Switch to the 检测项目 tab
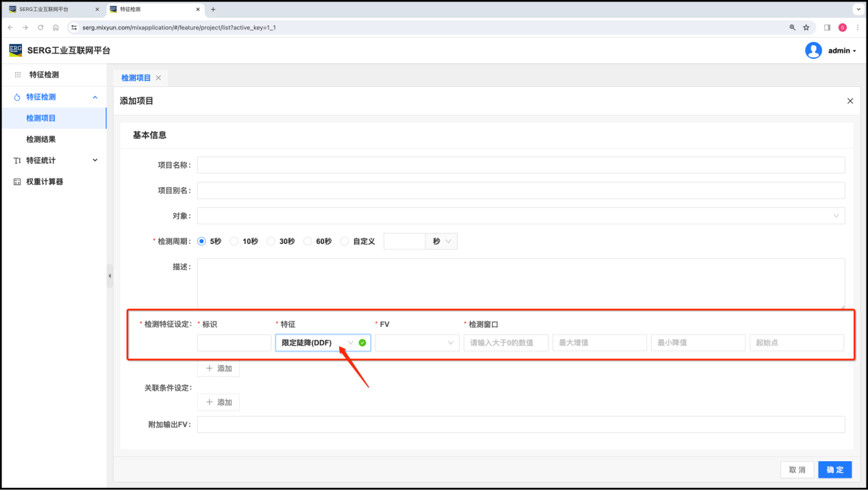The height and width of the screenshot is (490, 868). click(136, 78)
